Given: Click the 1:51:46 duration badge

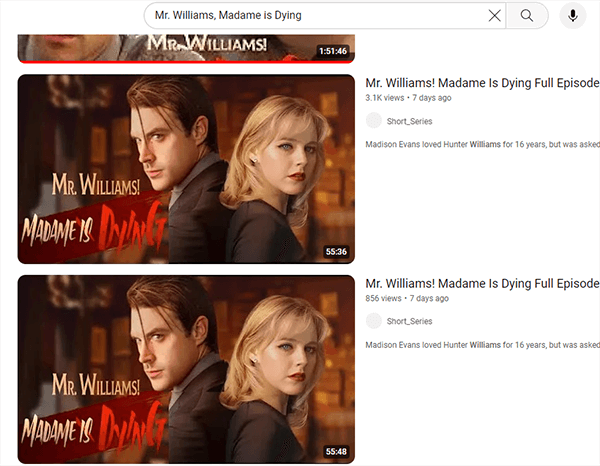Looking at the screenshot, I should 333,51.
